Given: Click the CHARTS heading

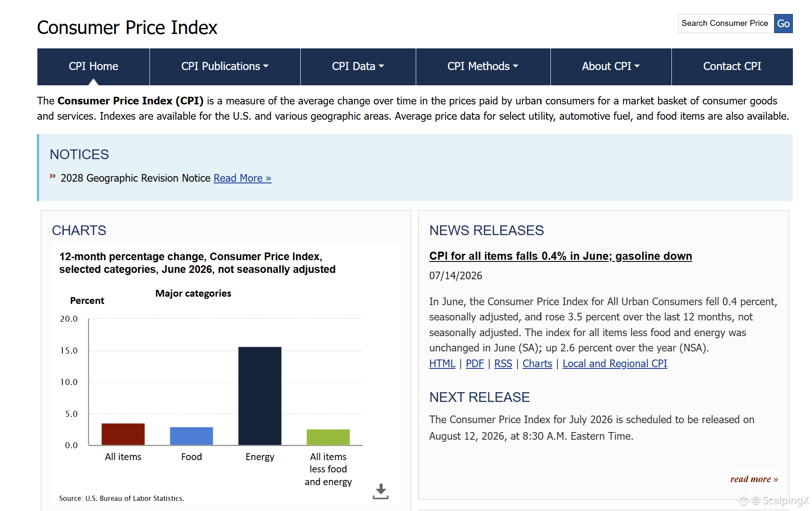Looking at the screenshot, I should click(79, 230).
